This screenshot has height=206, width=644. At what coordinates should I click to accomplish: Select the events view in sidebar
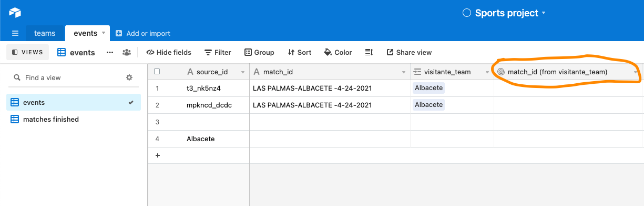(74, 102)
